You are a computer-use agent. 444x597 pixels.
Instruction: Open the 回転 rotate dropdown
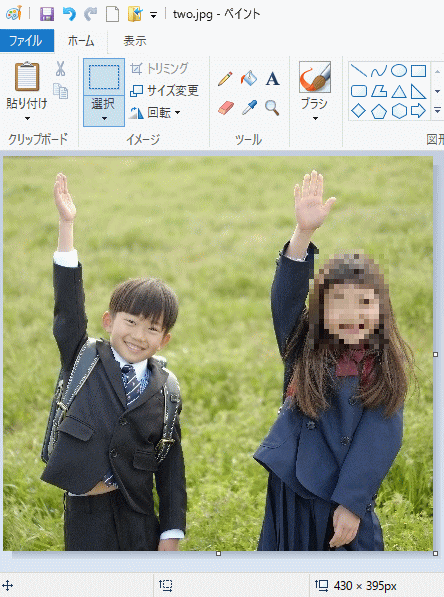pyautogui.click(x=155, y=113)
